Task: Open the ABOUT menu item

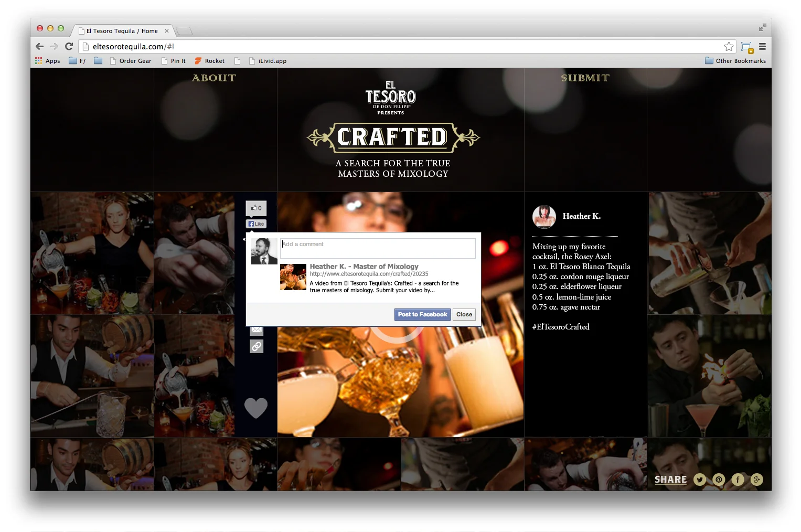Action: click(214, 78)
